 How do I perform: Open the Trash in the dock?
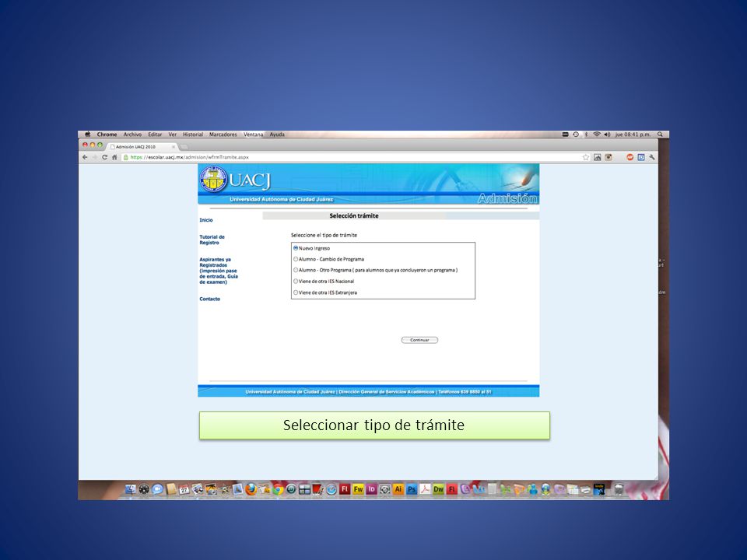click(x=619, y=489)
